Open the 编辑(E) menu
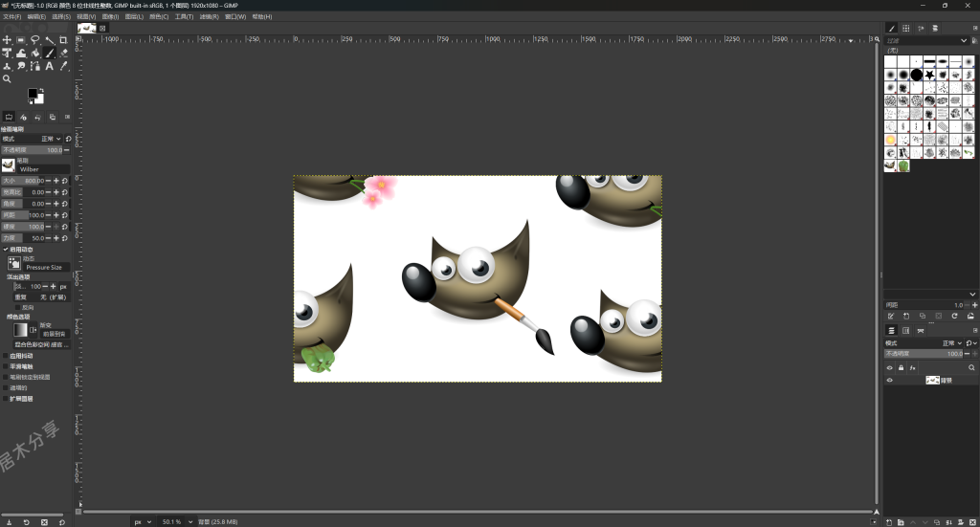Viewport: 980px width, 527px height. point(36,17)
